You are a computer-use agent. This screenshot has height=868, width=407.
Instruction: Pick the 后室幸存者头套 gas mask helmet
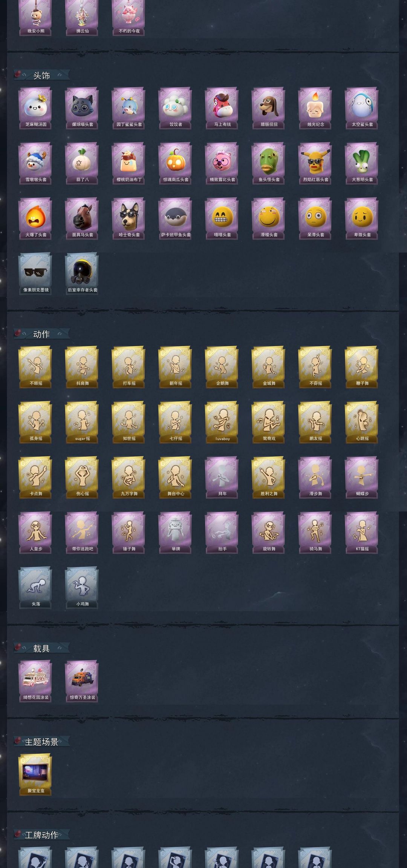[82, 274]
